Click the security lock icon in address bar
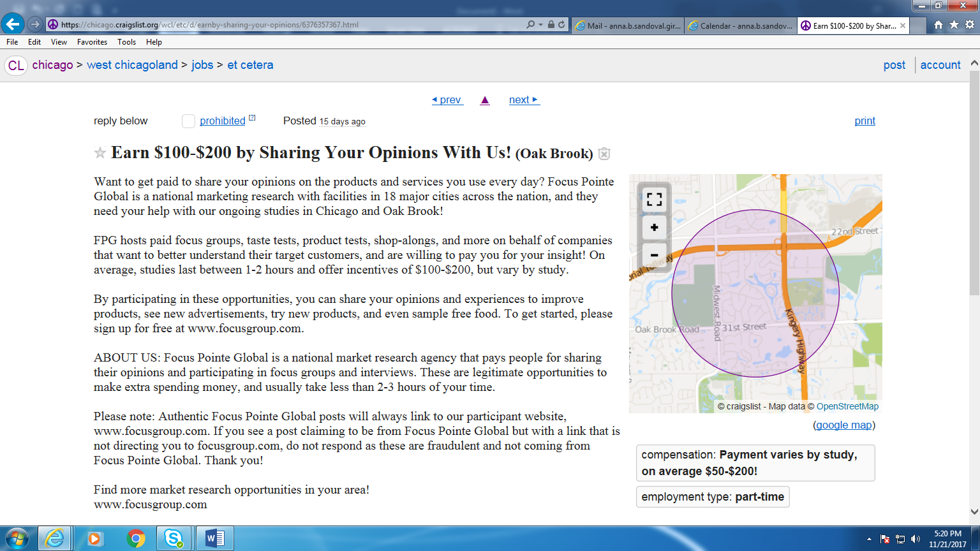 [x=551, y=25]
